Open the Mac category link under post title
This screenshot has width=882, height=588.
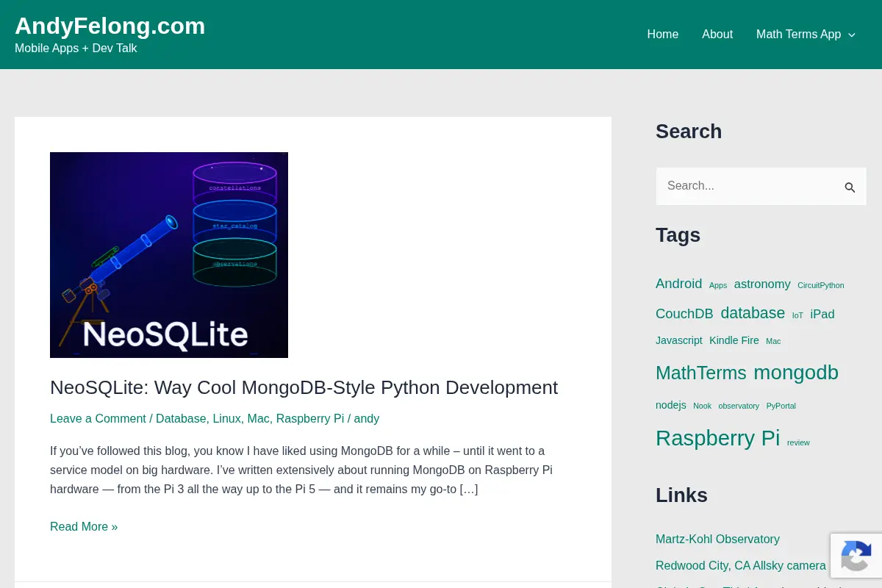(258, 418)
